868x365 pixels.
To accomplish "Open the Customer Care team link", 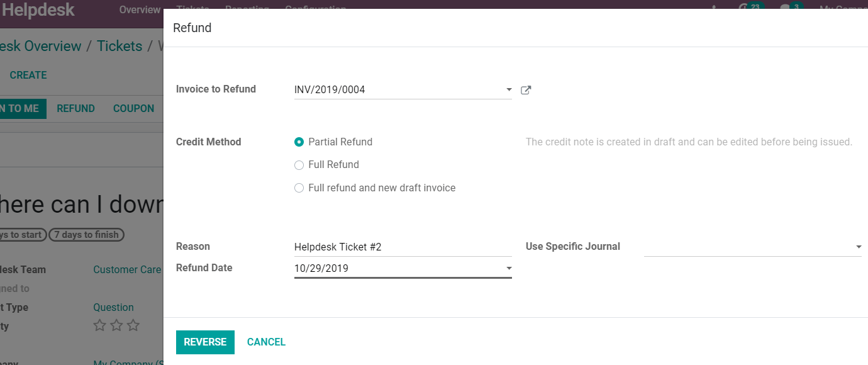I will point(127,270).
